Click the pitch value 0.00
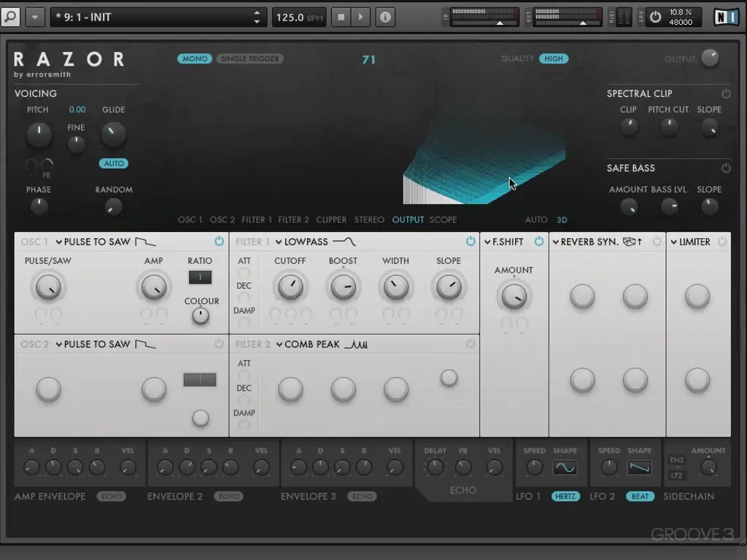Screen dimensions: 747x560 [x=77, y=109]
